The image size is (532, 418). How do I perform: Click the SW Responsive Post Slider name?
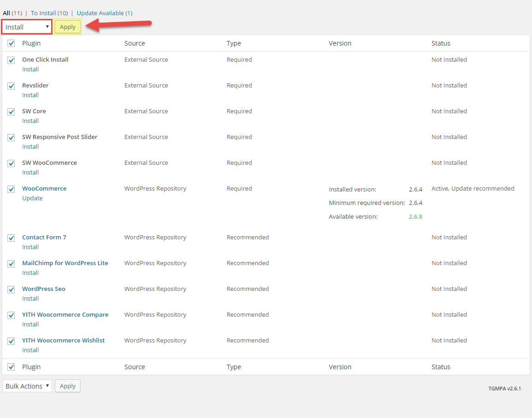[x=60, y=137]
